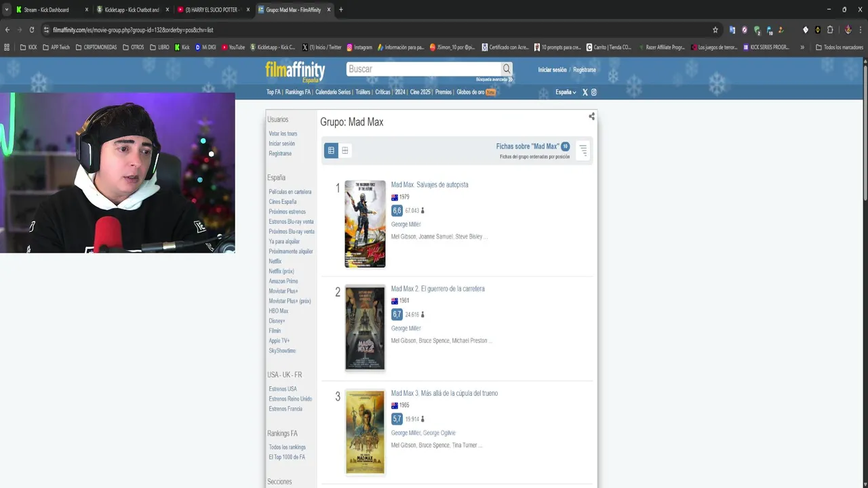Focus the Buscar search field

(424, 69)
